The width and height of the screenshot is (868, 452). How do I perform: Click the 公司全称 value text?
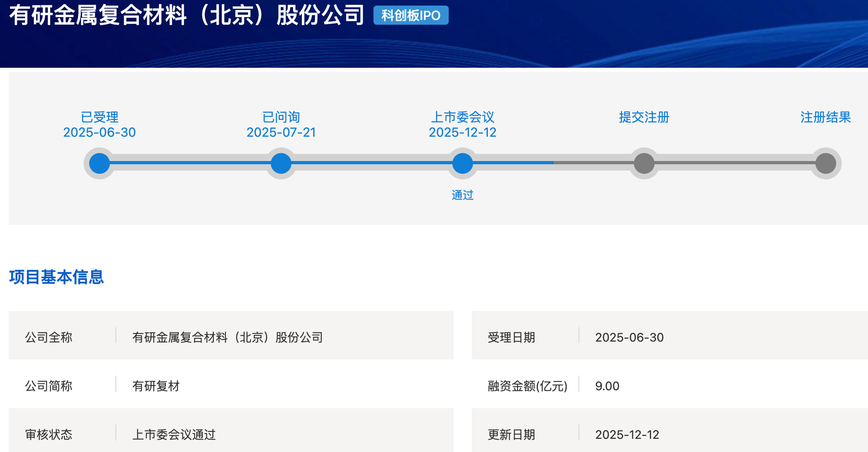click(x=227, y=337)
